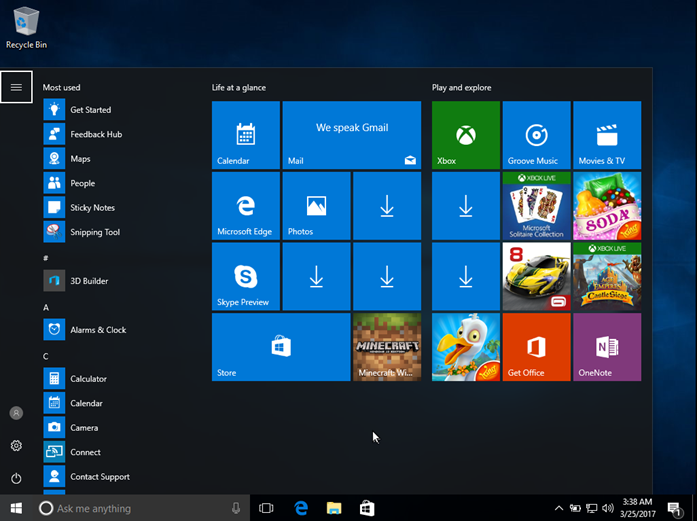Open Movies & TV tile
The image size is (697, 521).
point(607,135)
